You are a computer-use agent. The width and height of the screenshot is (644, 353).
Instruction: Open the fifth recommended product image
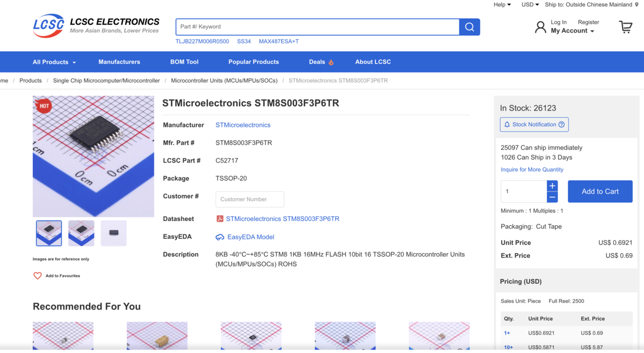pyautogui.click(x=439, y=336)
